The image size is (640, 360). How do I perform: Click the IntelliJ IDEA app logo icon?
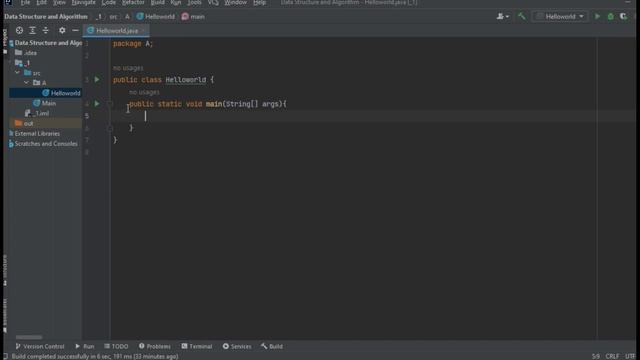point(8,2)
